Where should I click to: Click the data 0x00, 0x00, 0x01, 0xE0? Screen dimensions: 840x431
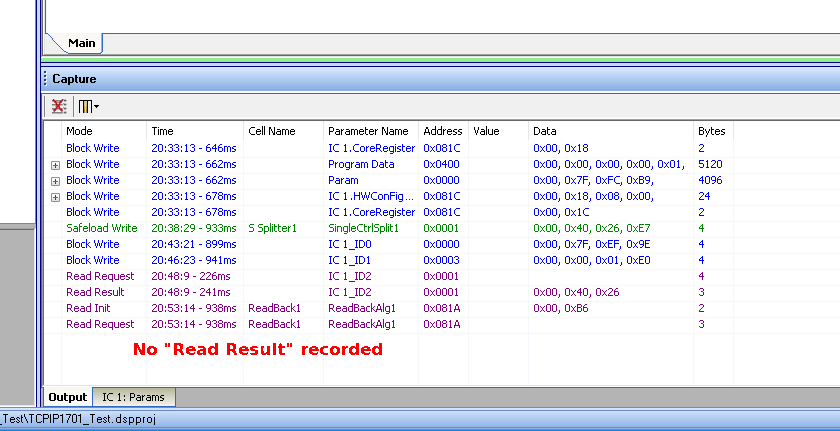(x=591, y=260)
